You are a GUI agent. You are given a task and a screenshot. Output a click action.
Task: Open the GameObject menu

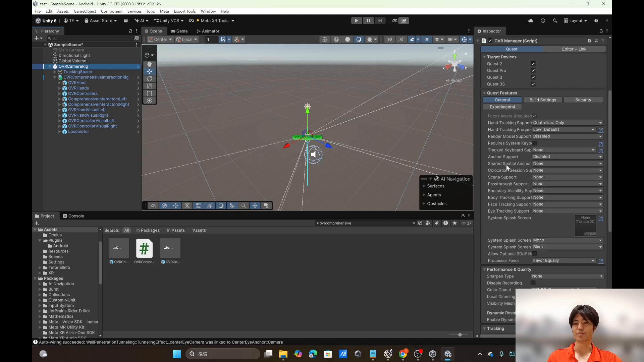point(85,11)
